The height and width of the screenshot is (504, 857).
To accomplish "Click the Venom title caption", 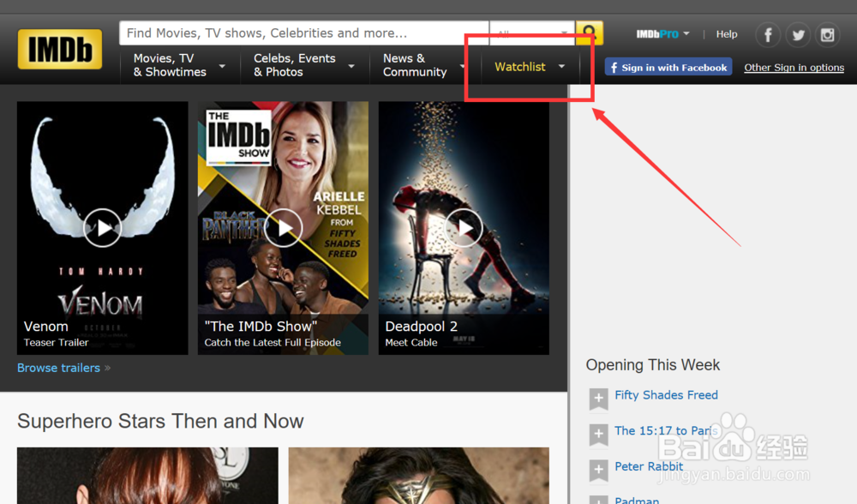I will click(x=46, y=327).
